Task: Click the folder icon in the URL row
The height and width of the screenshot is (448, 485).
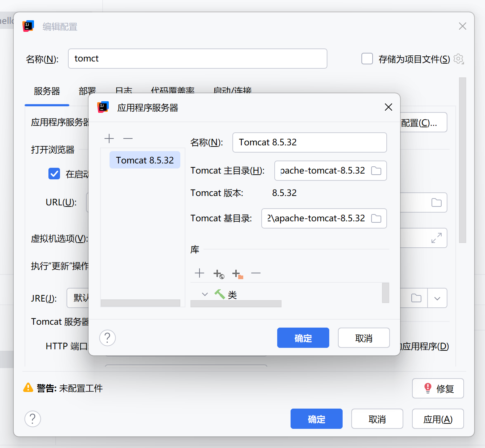Action: [437, 202]
